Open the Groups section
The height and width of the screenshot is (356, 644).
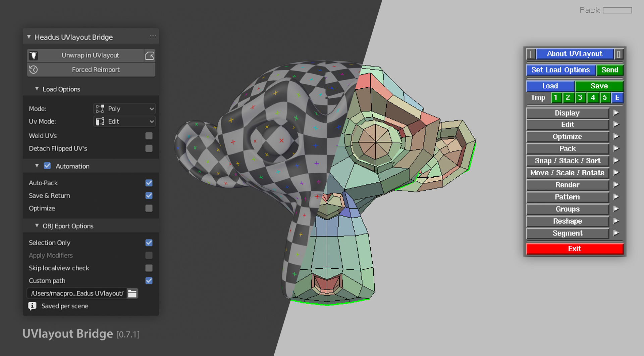pyautogui.click(x=568, y=209)
